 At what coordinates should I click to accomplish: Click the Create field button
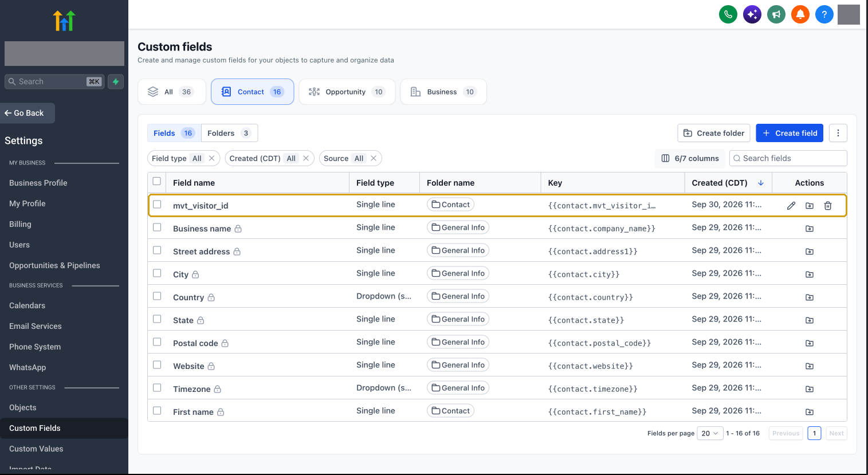[790, 133]
